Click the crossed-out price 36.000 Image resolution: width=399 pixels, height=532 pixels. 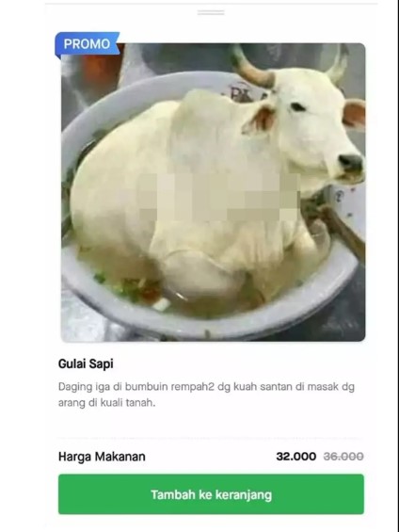(x=343, y=457)
